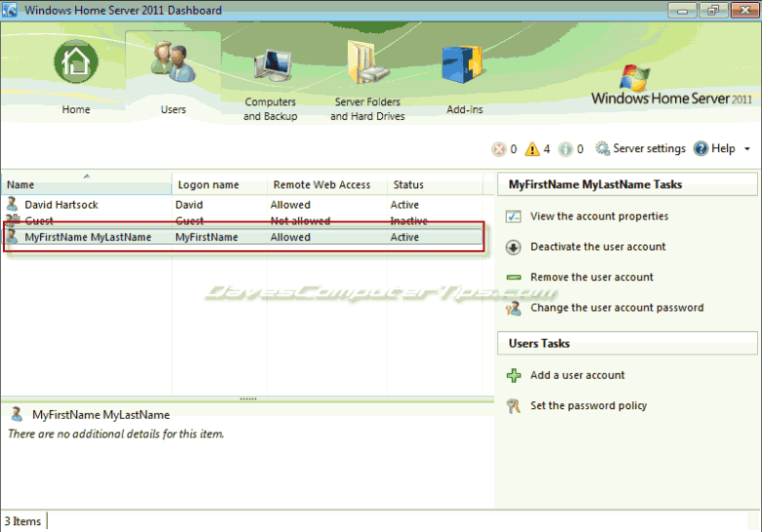
Task: Set the password policy
Action: [x=588, y=406]
